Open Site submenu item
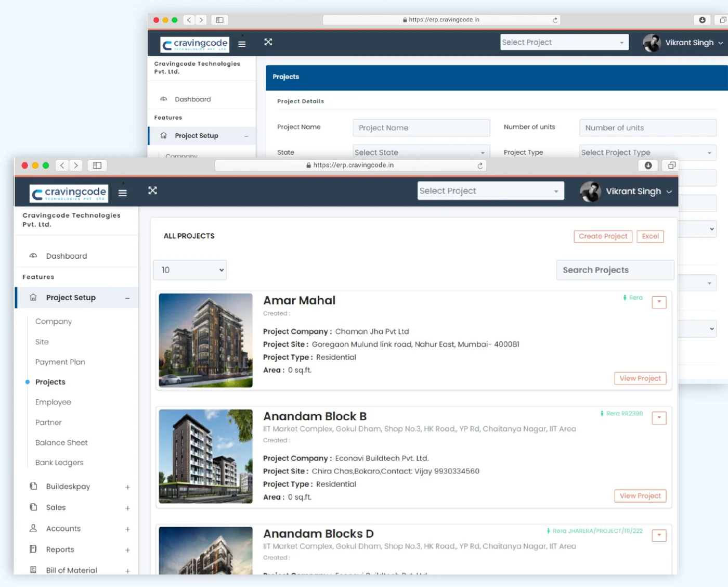728x587 pixels. pos(42,342)
